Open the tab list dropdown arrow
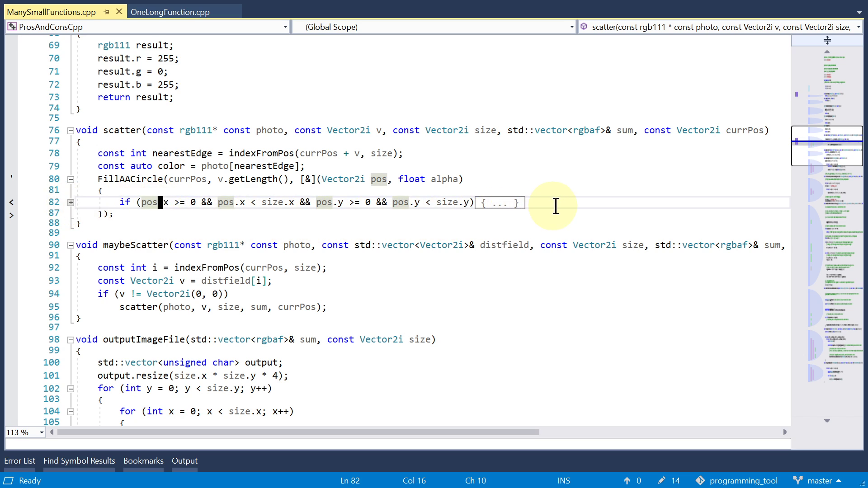The width and height of the screenshot is (868, 488). (859, 12)
